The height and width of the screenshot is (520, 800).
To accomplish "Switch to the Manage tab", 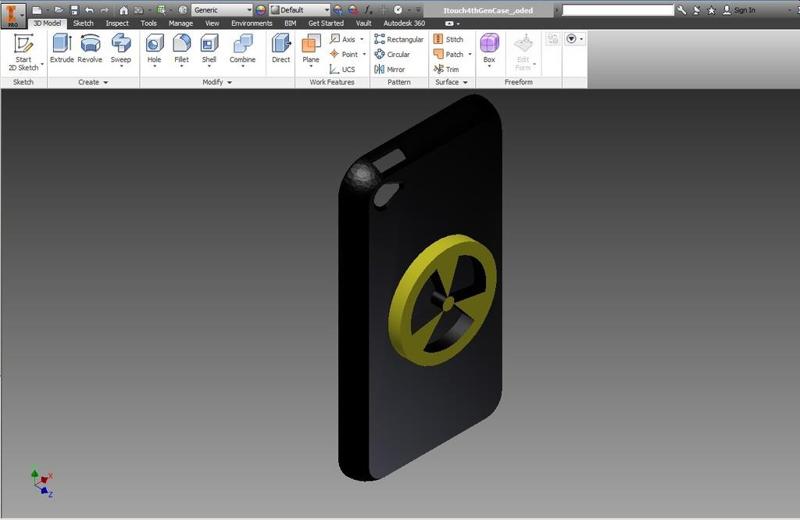I will point(181,23).
